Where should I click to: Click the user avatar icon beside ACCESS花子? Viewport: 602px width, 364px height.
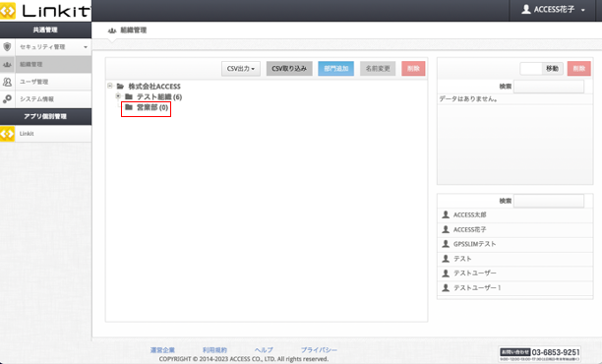click(x=526, y=9)
